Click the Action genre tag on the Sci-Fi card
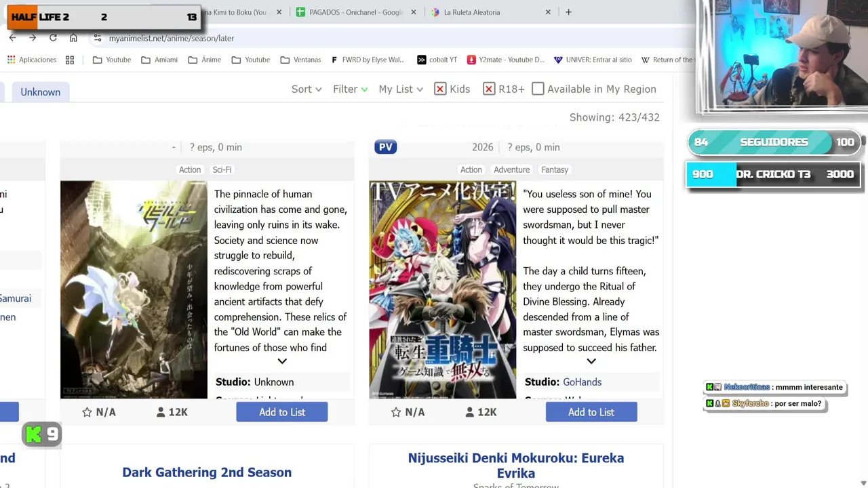This screenshot has height=488, width=868. (x=190, y=169)
